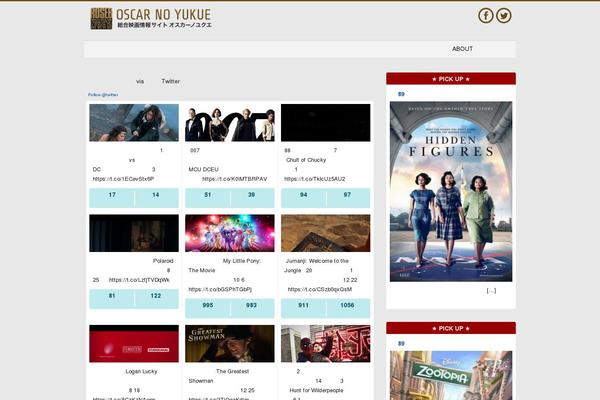Image resolution: width=600 pixels, height=400 pixels.
Task: Click the 'Polaroid' tweet text
Action: click(x=163, y=261)
